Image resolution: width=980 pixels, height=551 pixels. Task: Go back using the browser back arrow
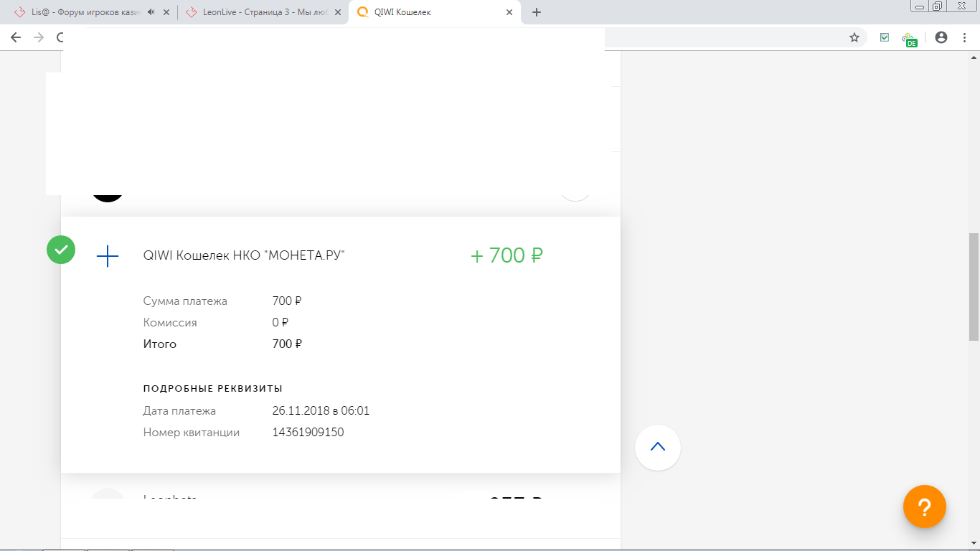[x=16, y=37]
